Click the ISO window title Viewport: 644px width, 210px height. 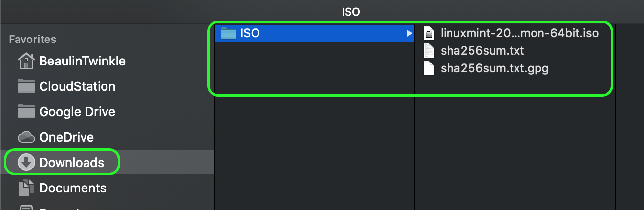pyautogui.click(x=351, y=11)
